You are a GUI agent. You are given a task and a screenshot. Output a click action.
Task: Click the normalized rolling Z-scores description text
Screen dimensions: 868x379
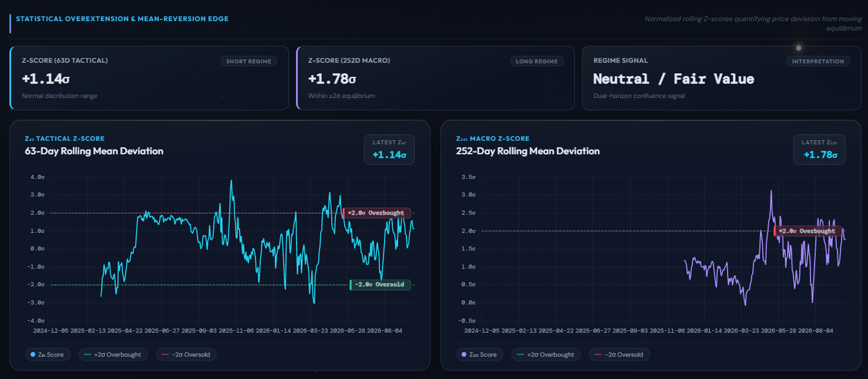click(x=753, y=23)
